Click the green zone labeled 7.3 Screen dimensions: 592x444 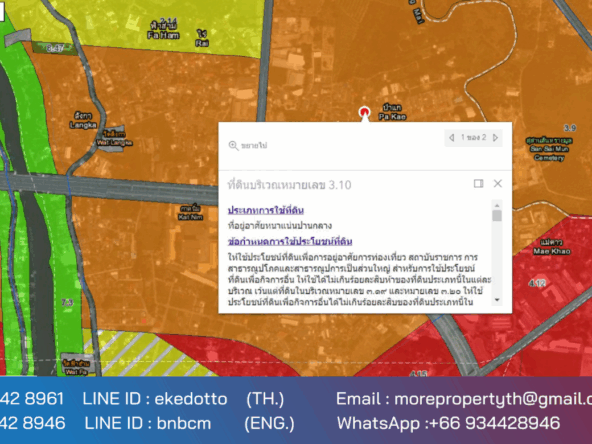click(67, 302)
